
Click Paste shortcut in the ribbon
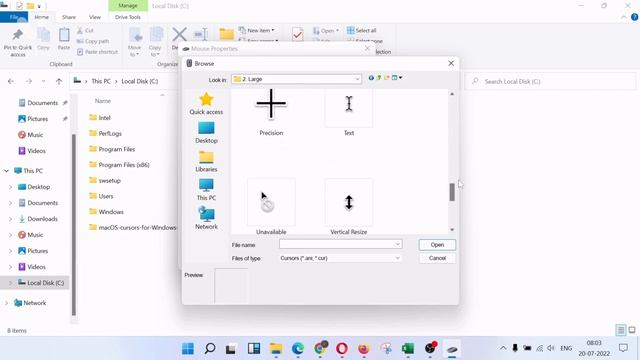tap(98, 52)
